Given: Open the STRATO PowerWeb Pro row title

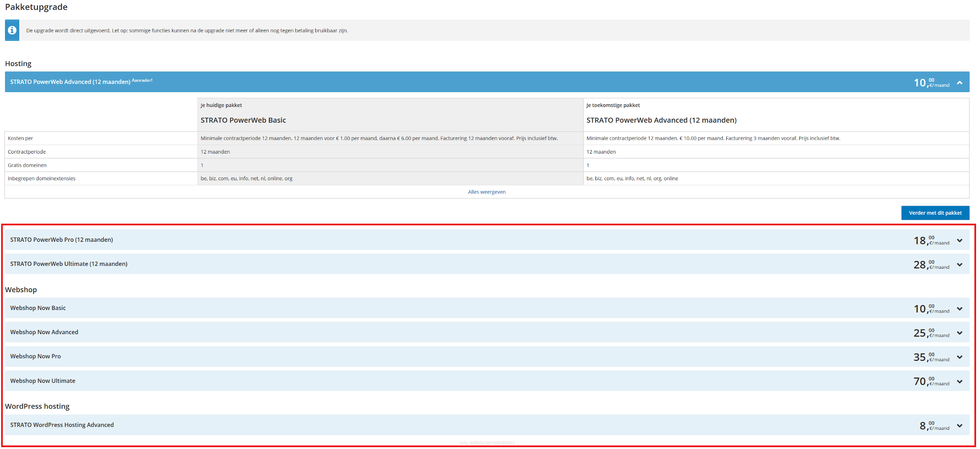Looking at the screenshot, I should 62,240.
